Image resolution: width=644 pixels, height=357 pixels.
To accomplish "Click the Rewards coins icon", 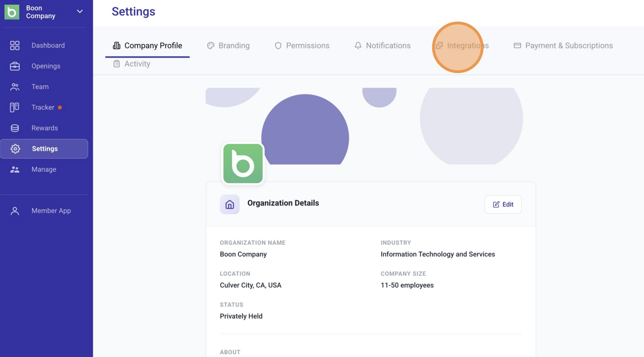I will point(15,128).
